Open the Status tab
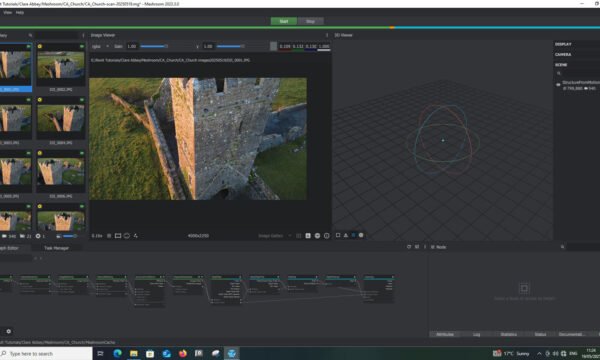600x360 pixels. point(540,334)
